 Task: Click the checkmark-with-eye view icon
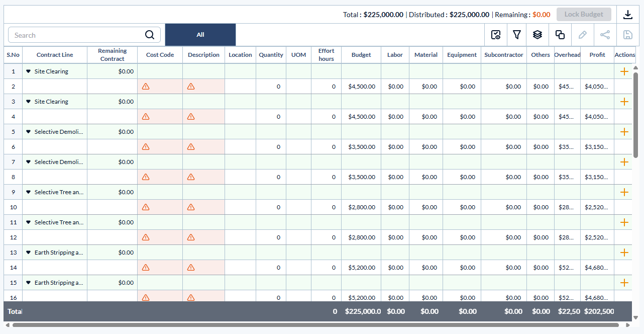496,35
